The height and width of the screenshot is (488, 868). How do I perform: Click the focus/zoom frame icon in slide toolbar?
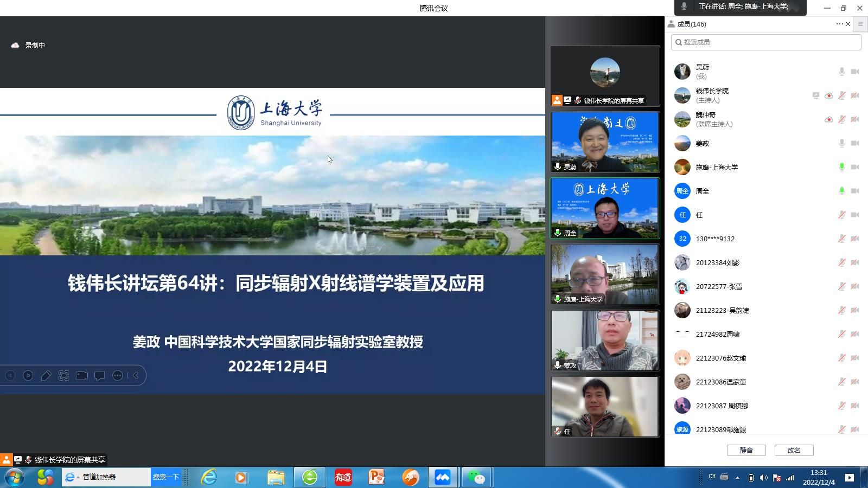64,375
